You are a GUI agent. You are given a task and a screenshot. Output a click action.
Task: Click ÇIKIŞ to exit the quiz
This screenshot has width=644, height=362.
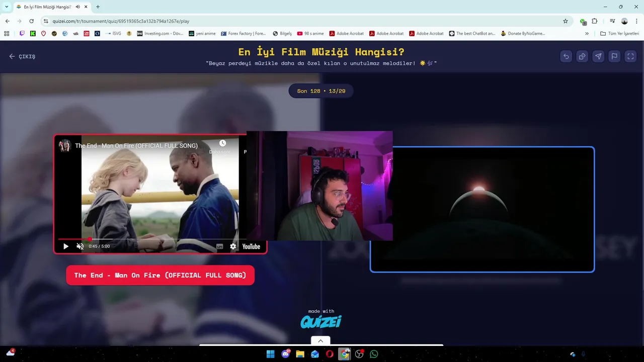click(x=22, y=56)
